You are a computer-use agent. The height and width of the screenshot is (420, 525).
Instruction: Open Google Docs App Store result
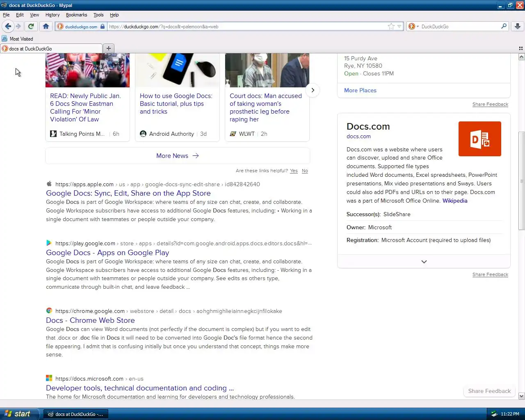[128, 193]
